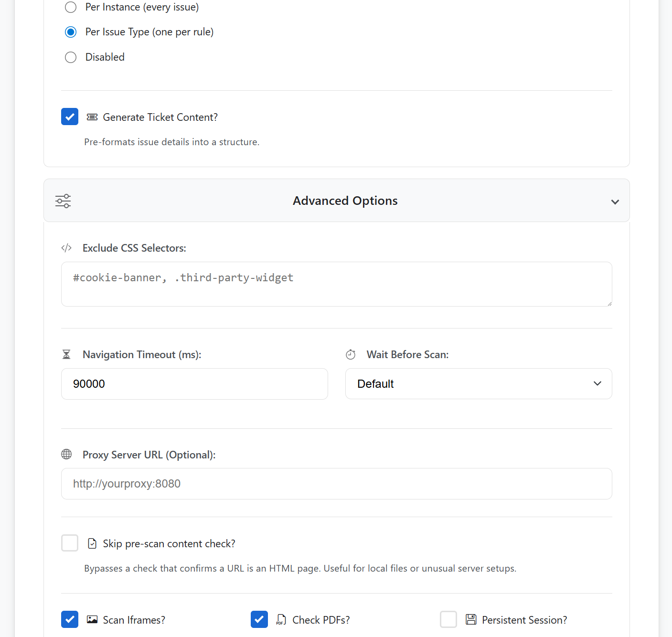The height and width of the screenshot is (637, 672).
Task: Uncheck the Generate Ticket Content checkbox
Action: coord(70,117)
